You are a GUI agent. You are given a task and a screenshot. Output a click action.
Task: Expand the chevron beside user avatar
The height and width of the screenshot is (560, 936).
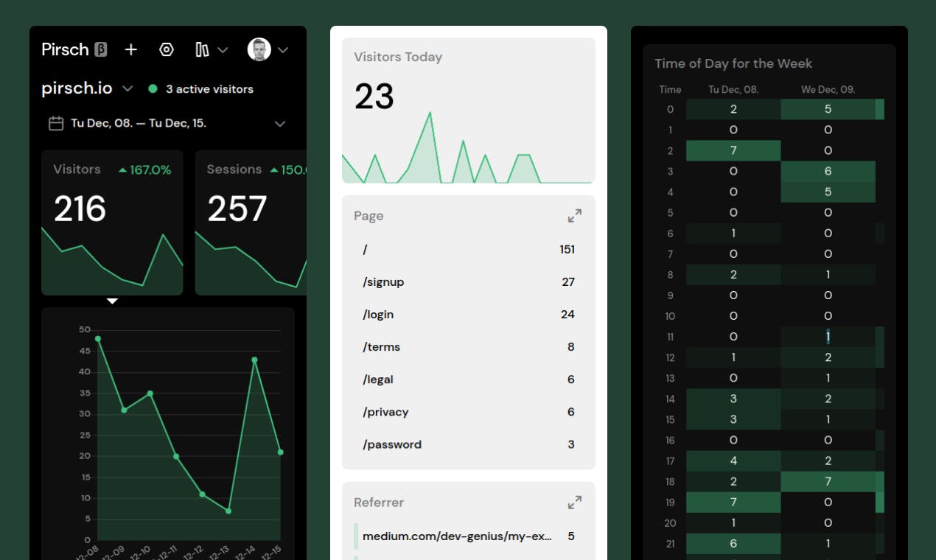pyautogui.click(x=282, y=50)
